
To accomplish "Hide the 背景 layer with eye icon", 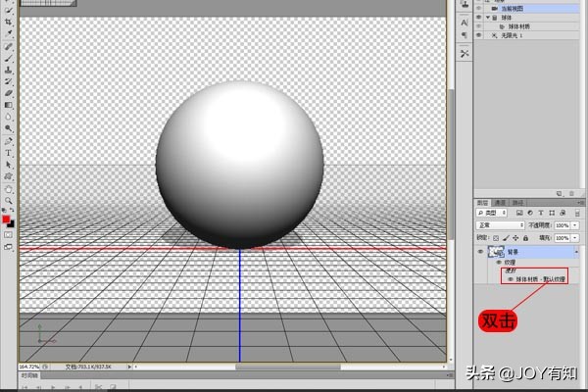I will point(479,252).
